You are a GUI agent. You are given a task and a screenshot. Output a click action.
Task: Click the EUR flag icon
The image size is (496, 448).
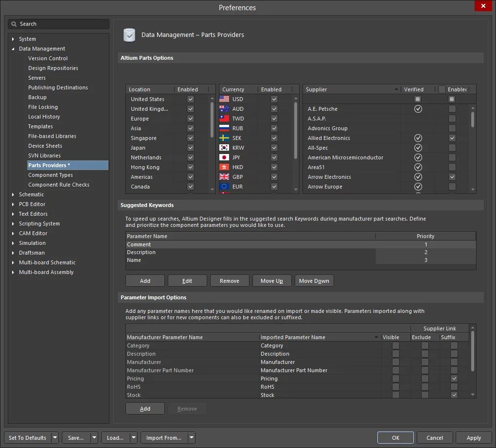(x=224, y=187)
